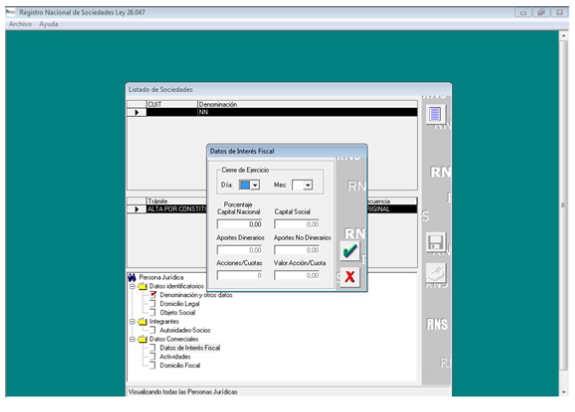
Task: Select Autoridades-Socios tree item
Action: (185, 330)
